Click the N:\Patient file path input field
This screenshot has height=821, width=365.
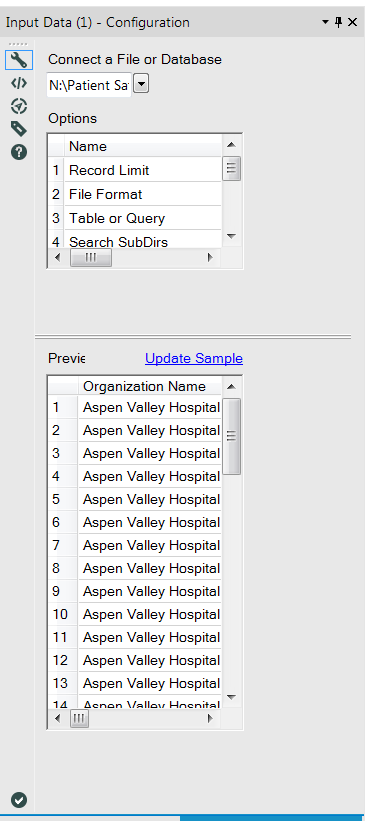(x=89, y=85)
